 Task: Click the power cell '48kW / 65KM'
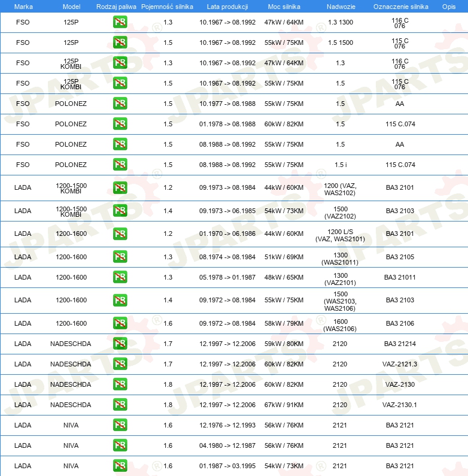(284, 277)
